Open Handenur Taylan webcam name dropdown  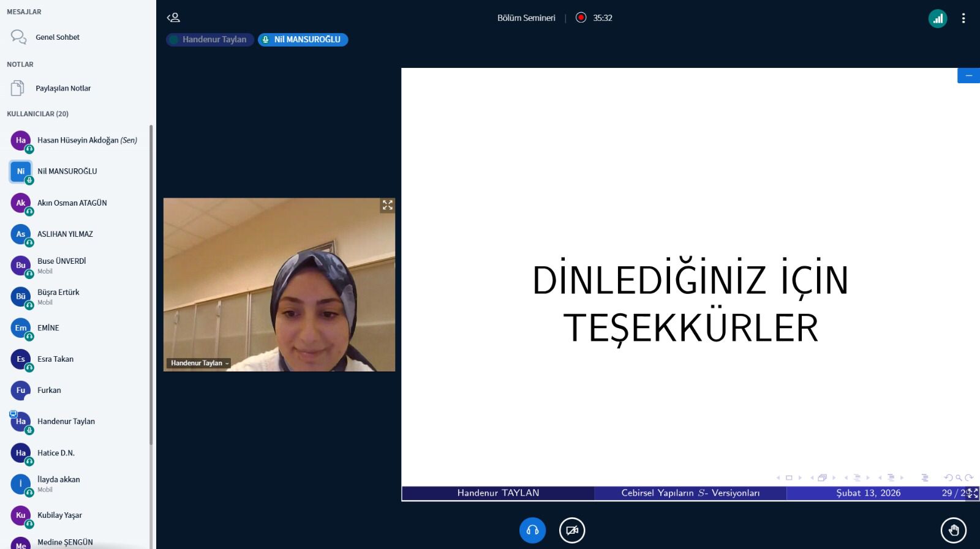point(198,363)
